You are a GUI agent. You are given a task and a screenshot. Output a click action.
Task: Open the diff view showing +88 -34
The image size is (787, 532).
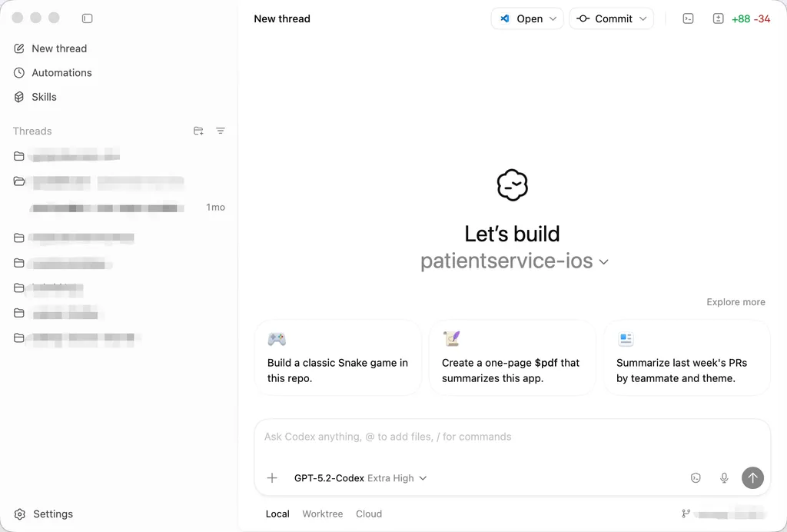coord(742,18)
